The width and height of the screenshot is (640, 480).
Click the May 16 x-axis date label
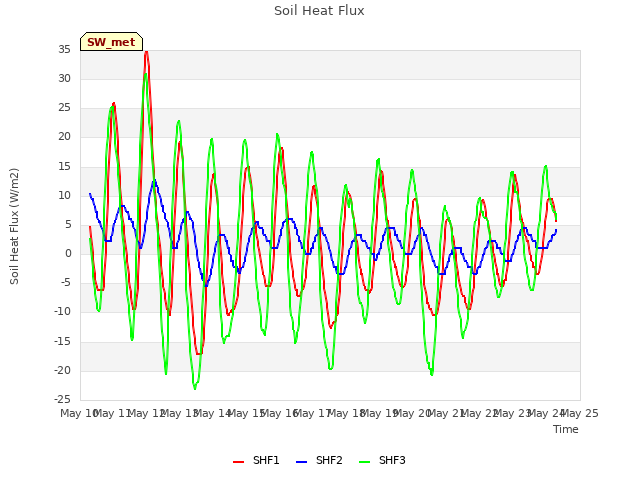click(280, 413)
